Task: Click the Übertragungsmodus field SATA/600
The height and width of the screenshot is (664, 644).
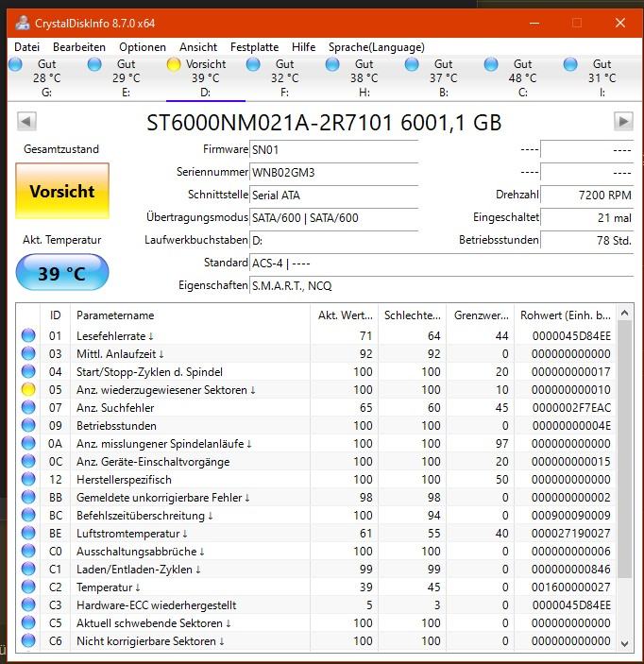Action: coord(334,218)
